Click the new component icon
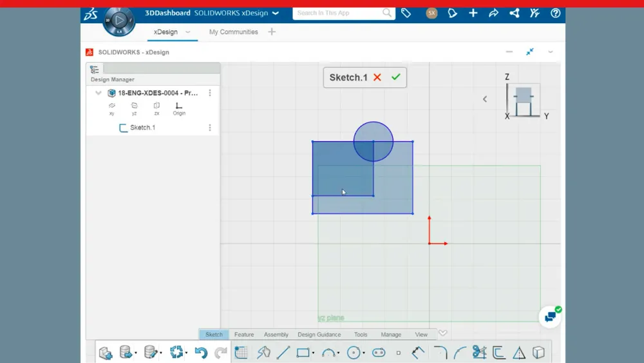This screenshot has height=363, width=644. (106, 353)
